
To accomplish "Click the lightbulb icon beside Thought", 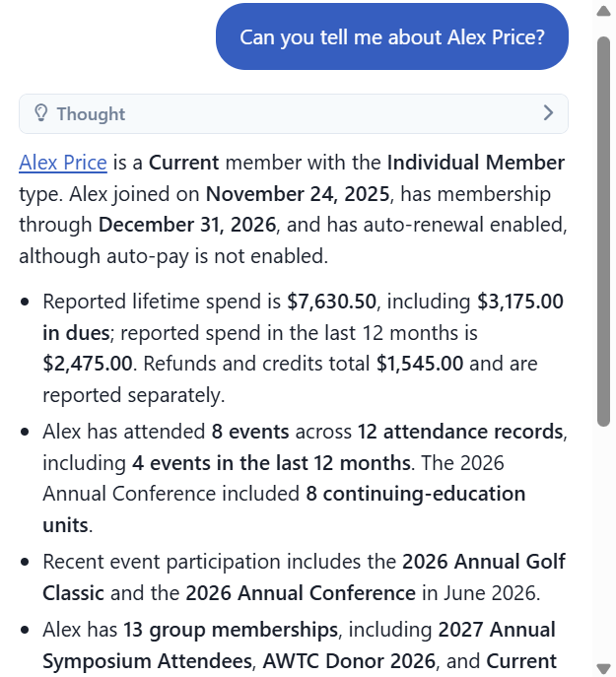I will click(40, 113).
